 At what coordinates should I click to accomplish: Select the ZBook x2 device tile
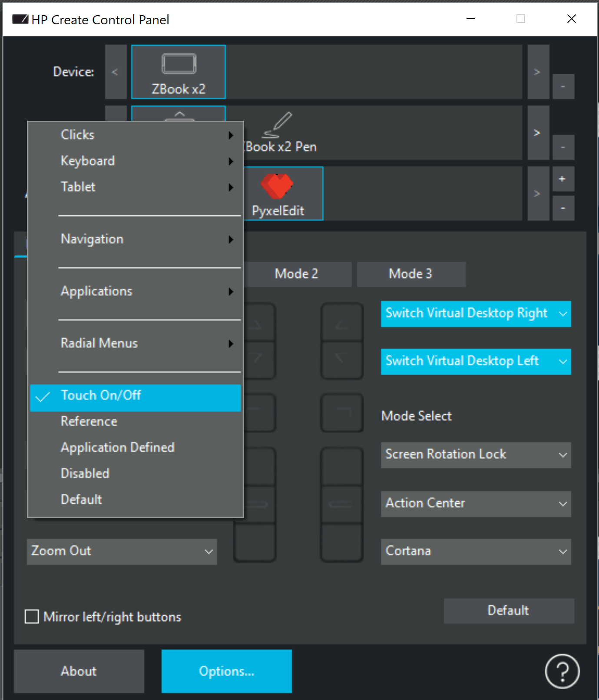(x=178, y=72)
